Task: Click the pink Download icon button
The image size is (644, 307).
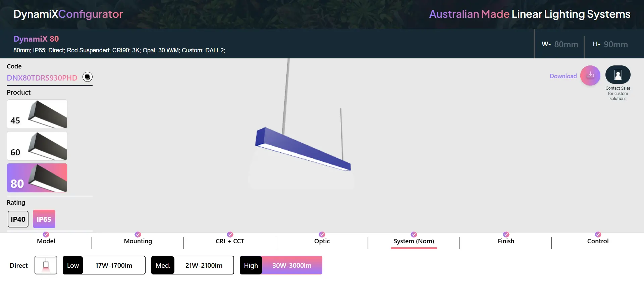Action: click(x=590, y=75)
